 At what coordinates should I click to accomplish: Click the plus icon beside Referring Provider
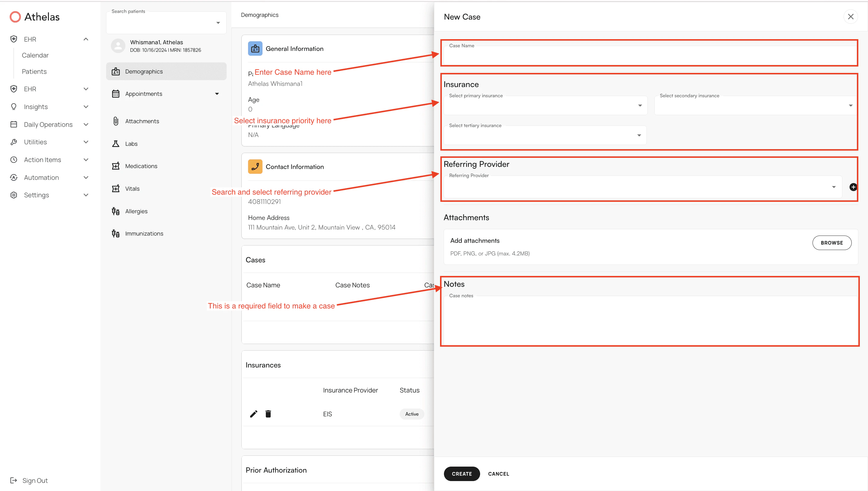pyautogui.click(x=853, y=187)
